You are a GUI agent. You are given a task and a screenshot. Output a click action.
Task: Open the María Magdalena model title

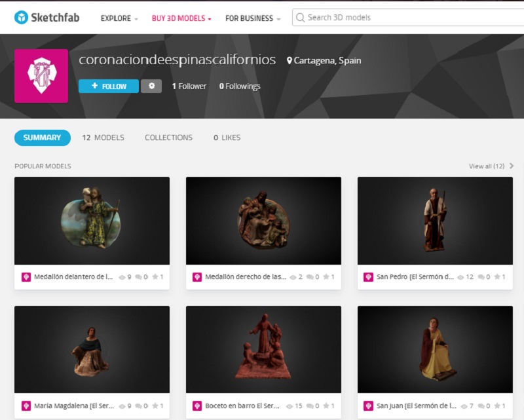74,406
